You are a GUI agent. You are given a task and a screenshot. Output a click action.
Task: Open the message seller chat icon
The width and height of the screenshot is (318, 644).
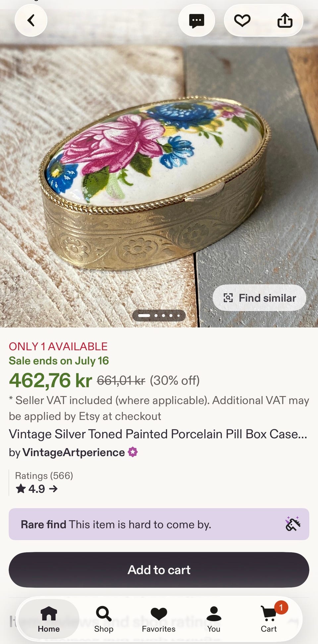[x=196, y=21]
